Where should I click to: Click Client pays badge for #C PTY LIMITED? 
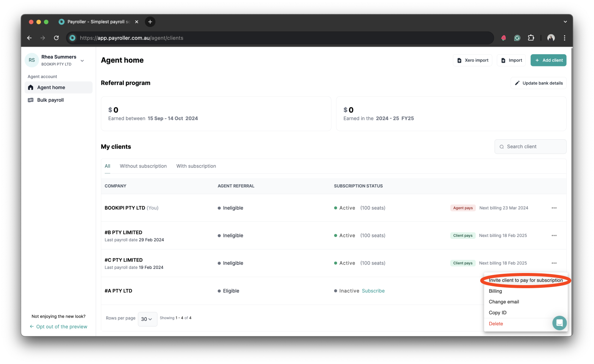pos(463,263)
